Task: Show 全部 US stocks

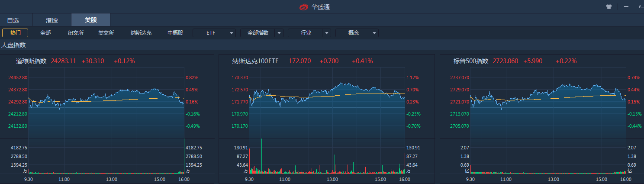Action: tap(45, 33)
